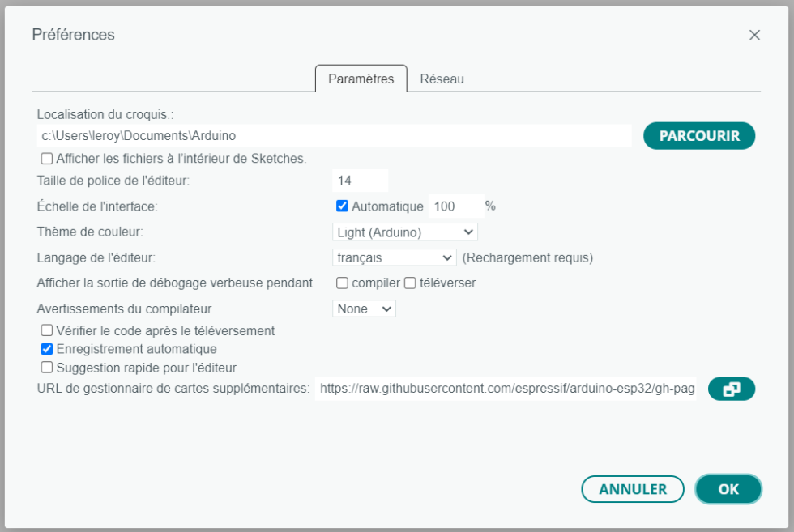
Task: Enable verbose output for compiler
Action: pyautogui.click(x=342, y=283)
